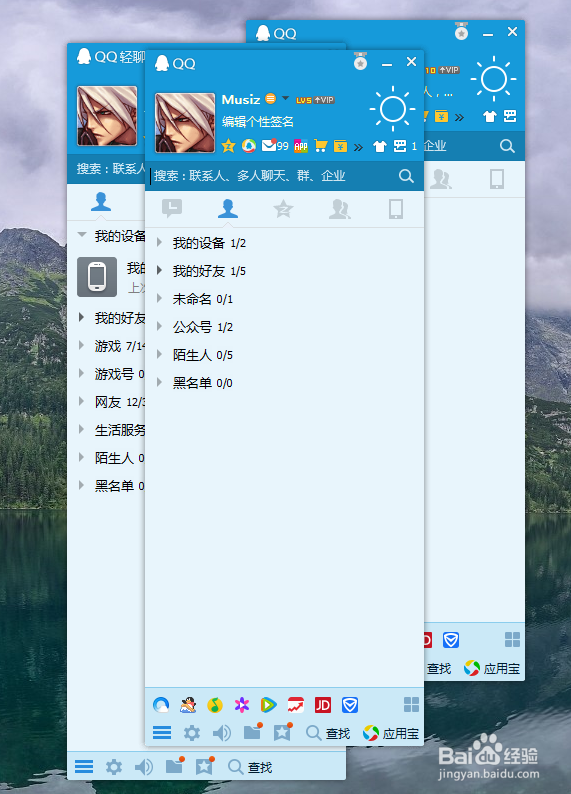Click weather sun icon in rear right window

[x=494, y=79]
